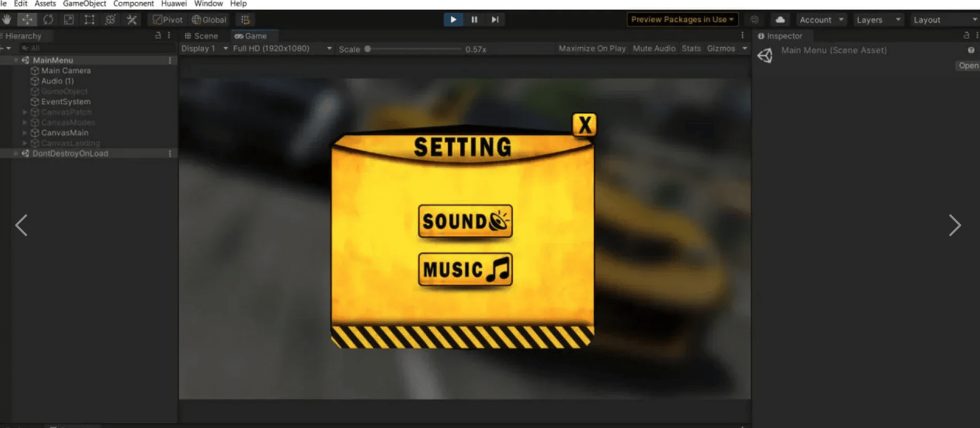The image size is (980, 428).
Task: Select the Hand tool in toolbar
Action: [x=7, y=20]
